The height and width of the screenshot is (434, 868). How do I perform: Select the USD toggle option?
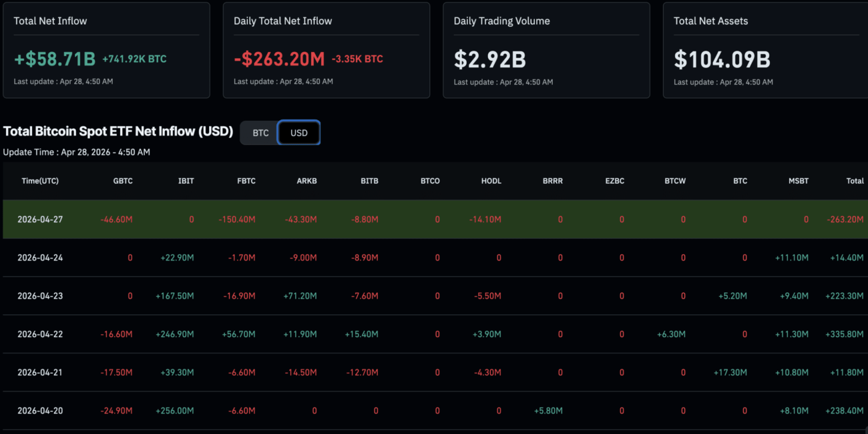298,133
